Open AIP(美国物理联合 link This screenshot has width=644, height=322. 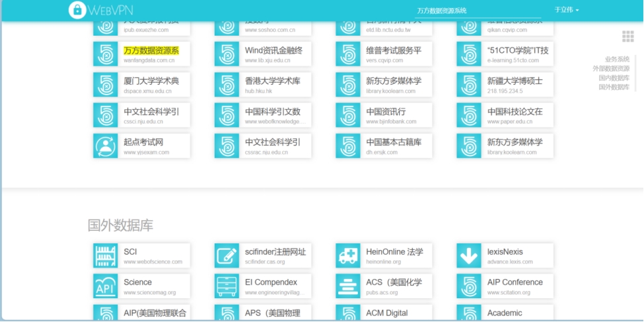pyautogui.click(x=155, y=313)
